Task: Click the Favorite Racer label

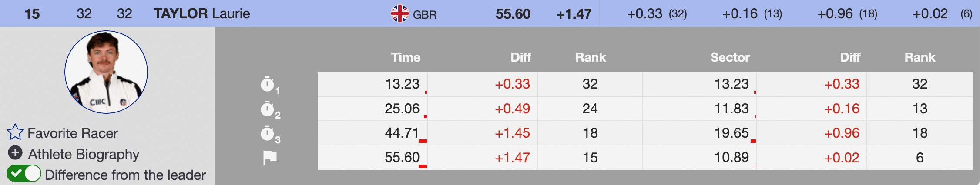Action: (73, 133)
